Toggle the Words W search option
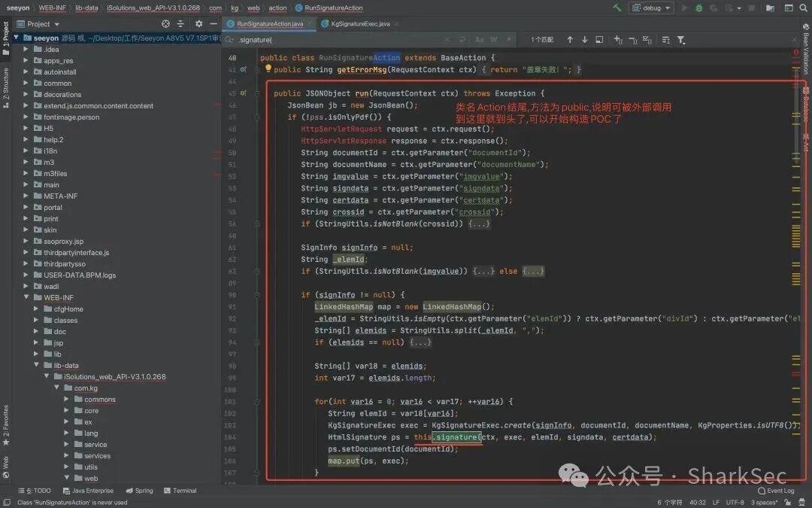812x508 pixels. coord(494,39)
